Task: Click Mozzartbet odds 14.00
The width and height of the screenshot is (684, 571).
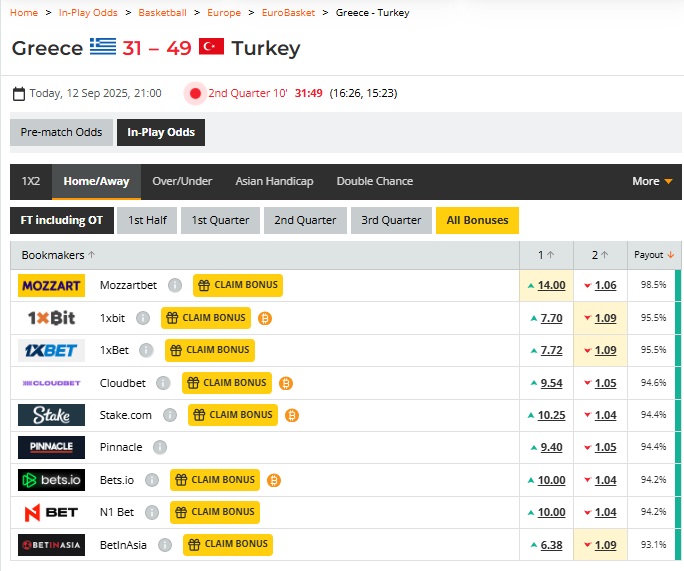Action: pyautogui.click(x=551, y=285)
